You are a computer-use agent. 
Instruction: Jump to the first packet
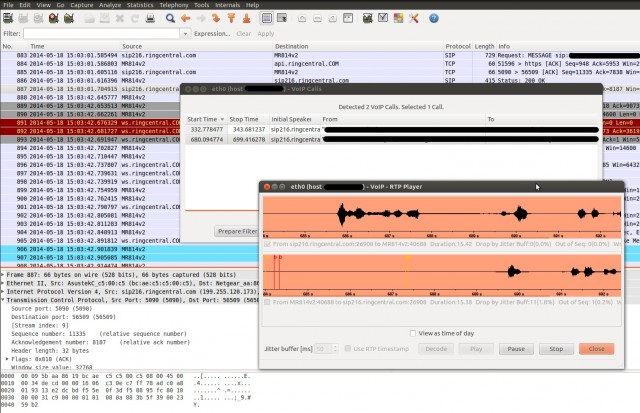(231, 18)
